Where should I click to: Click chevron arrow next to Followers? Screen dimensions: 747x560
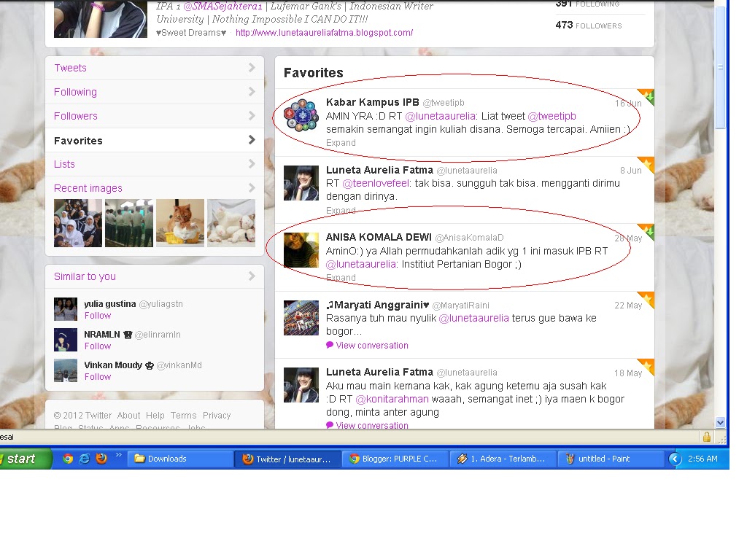[252, 116]
